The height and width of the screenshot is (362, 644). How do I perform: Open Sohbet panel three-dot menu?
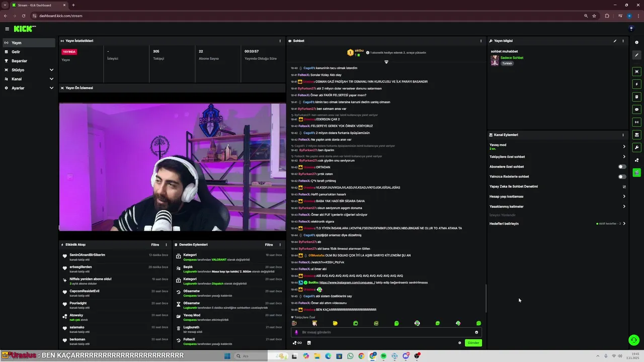pos(481,41)
